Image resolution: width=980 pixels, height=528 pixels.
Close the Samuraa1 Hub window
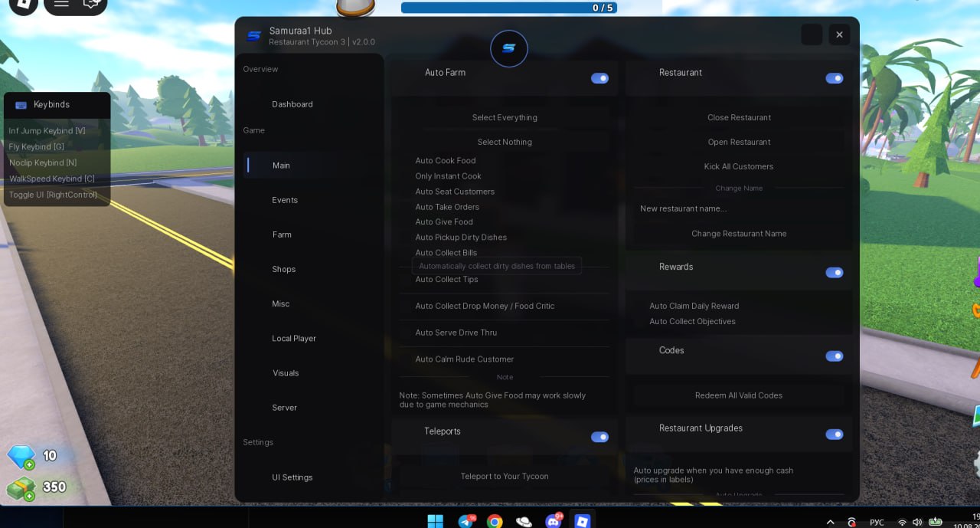click(x=839, y=34)
